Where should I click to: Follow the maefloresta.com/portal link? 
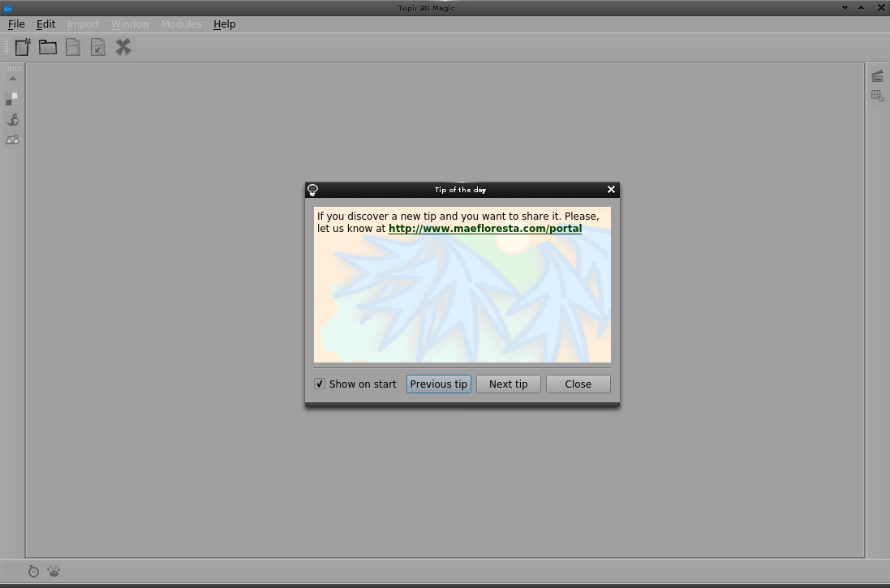tap(484, 229)
